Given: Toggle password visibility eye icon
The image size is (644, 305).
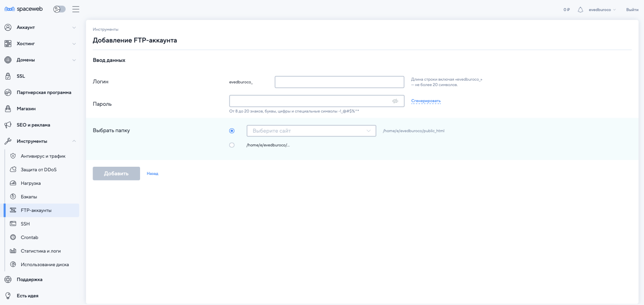Looking at the screenshot, I should [x=395, y=101].
